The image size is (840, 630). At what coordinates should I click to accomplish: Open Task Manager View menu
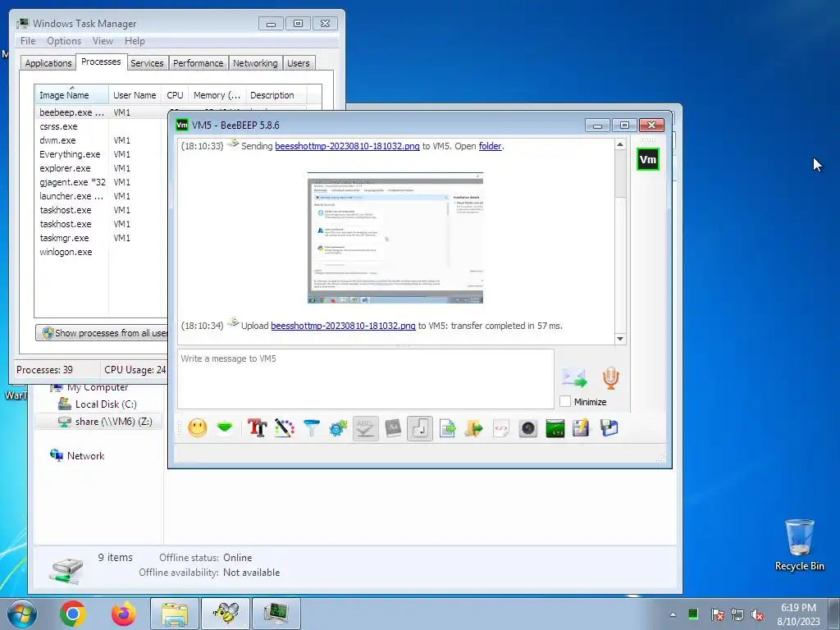(x=103, y=41)
